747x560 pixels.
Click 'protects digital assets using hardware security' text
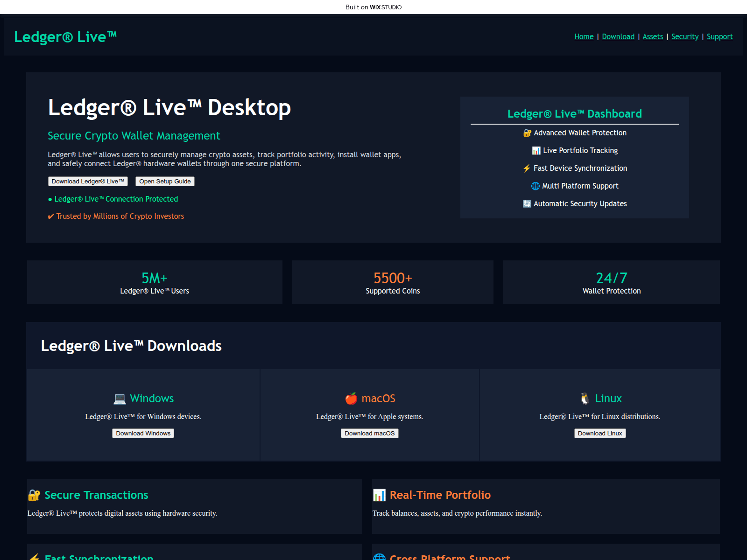pyautogui.click(x=148, y=513)
